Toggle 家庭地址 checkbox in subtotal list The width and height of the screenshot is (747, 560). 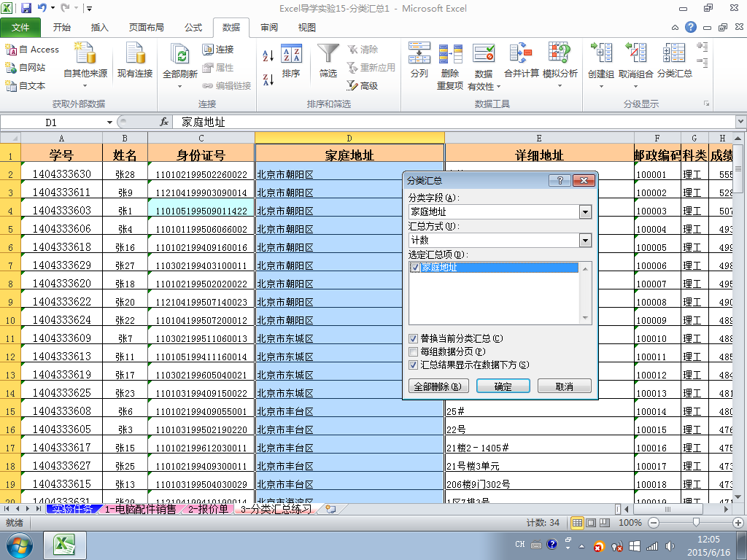coord(414,268)
